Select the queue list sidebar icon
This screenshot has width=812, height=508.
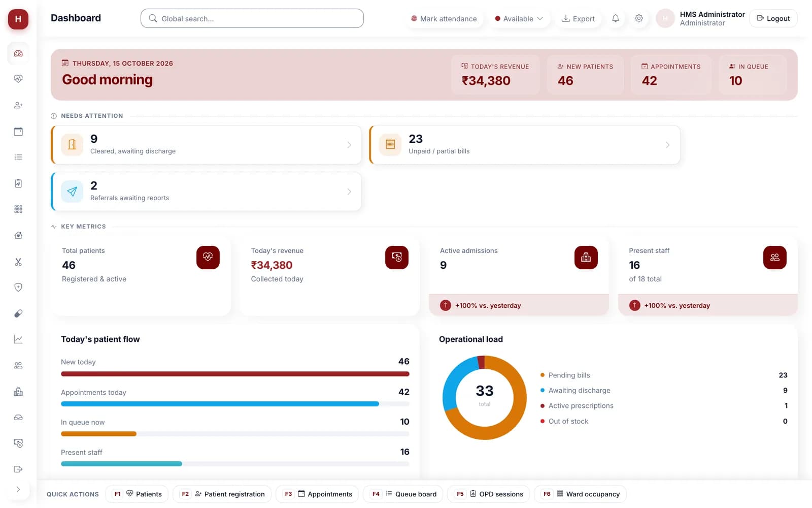pos(18,157)
